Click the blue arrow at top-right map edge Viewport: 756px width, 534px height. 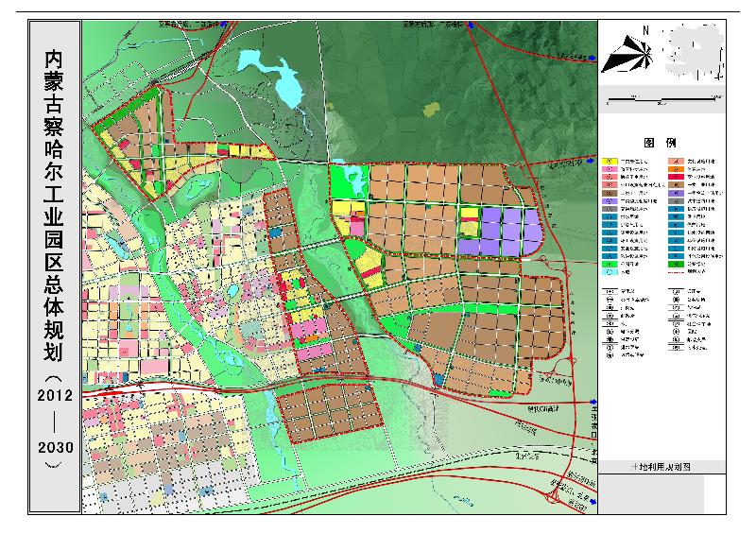[591, 59]
